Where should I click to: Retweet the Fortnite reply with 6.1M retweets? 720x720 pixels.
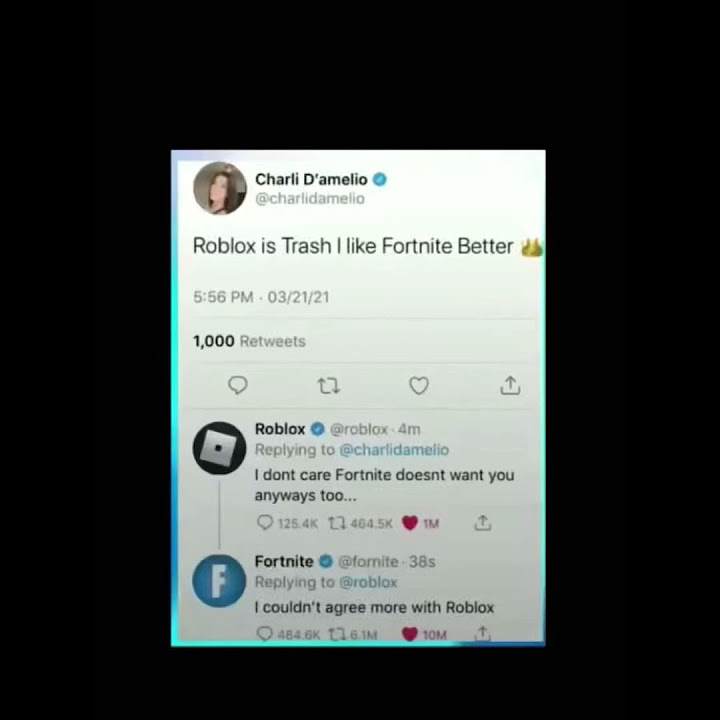coord(353,635)
